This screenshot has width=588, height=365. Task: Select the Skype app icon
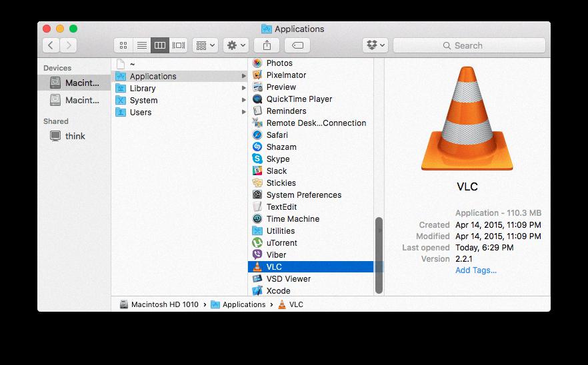(257, 159)
